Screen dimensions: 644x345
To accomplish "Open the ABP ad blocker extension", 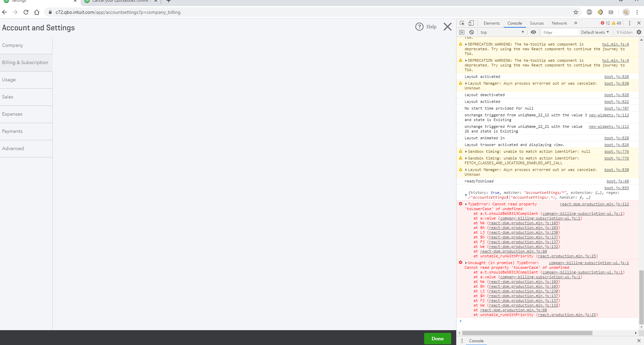I will [589, 12].
